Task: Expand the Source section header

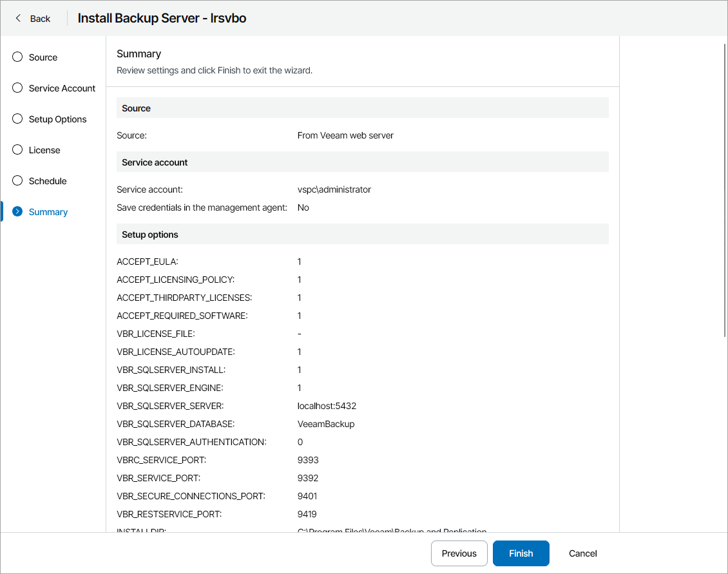Action: 362,108
